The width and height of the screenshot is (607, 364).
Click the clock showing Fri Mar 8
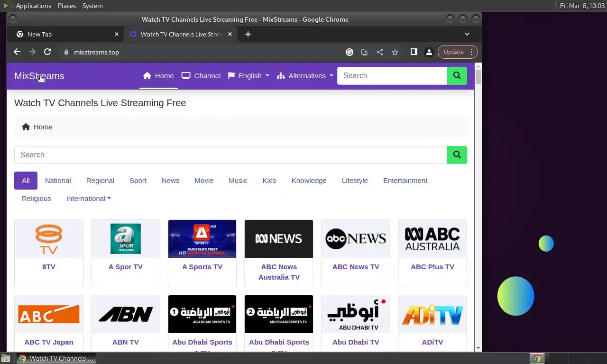[x=582, y=6]
